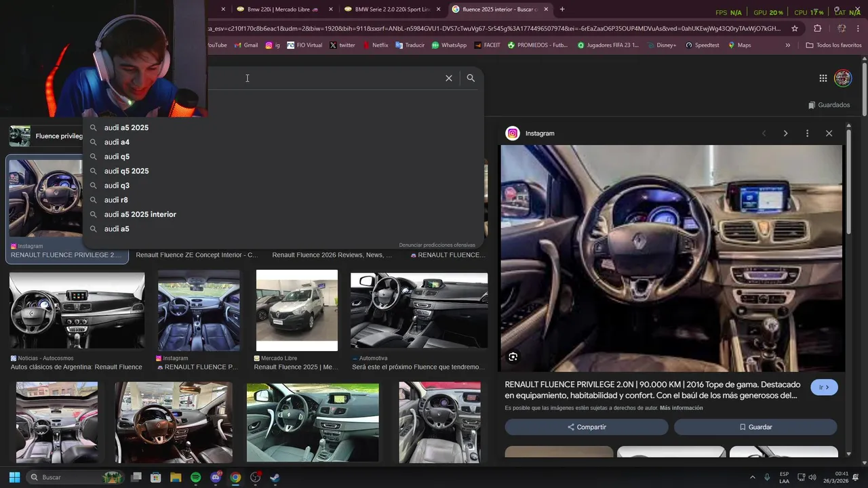
Task: Go to the previous image in the preview
Action: pyautogui.click(x=764, y=134)
